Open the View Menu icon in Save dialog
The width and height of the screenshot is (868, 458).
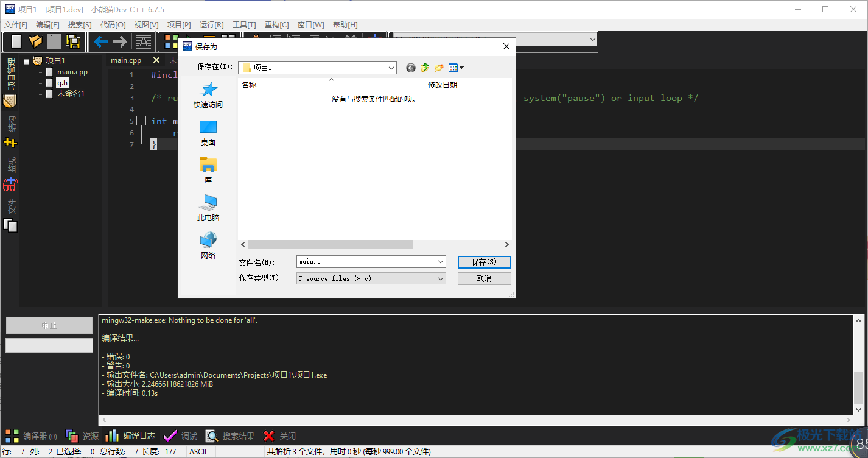click(x=456, y=68)
